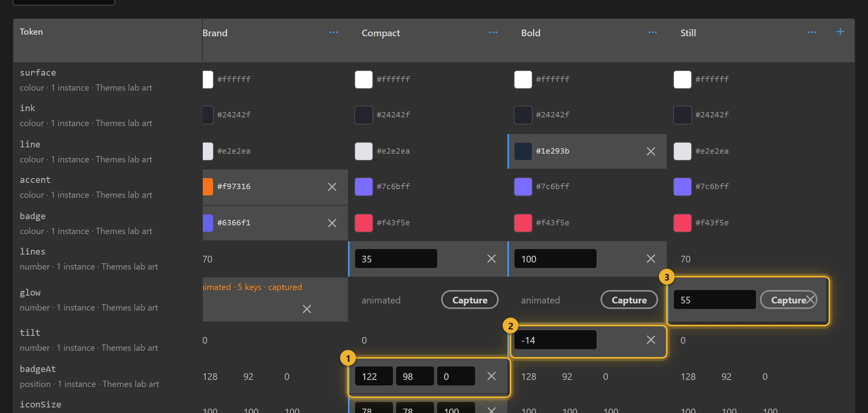
Task: Edit the Still glow value 55 field
Action: (715, 300)
